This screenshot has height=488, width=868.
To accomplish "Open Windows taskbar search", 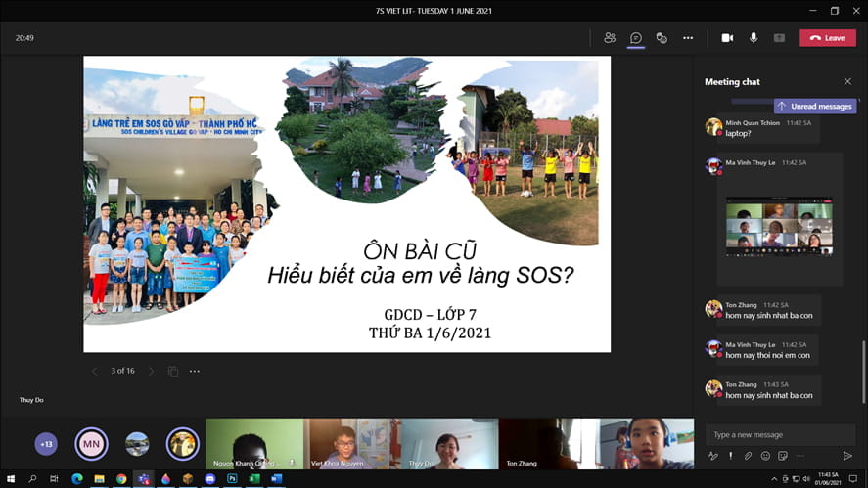I will 32,478.
